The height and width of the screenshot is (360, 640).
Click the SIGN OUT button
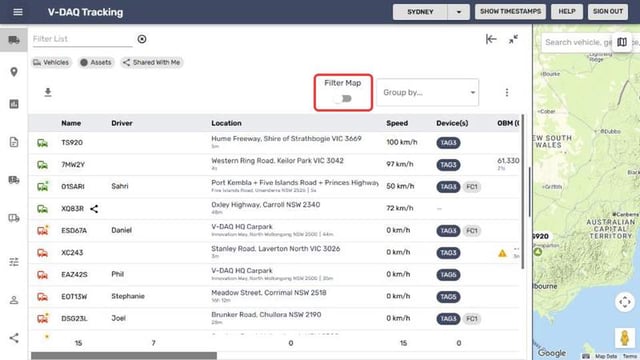pos(608,12)
